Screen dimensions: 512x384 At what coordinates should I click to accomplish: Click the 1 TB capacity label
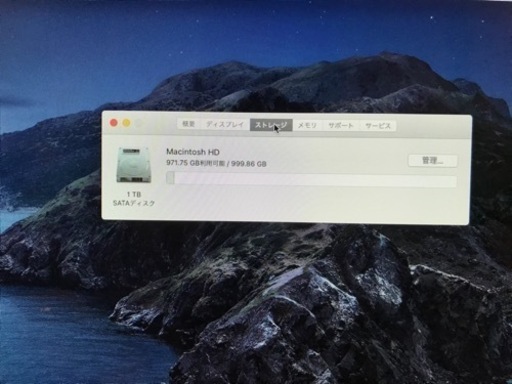pos(134,194)
